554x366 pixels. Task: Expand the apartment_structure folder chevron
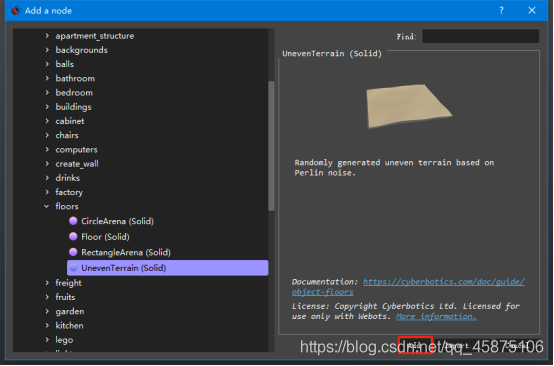tap(47, 36)
